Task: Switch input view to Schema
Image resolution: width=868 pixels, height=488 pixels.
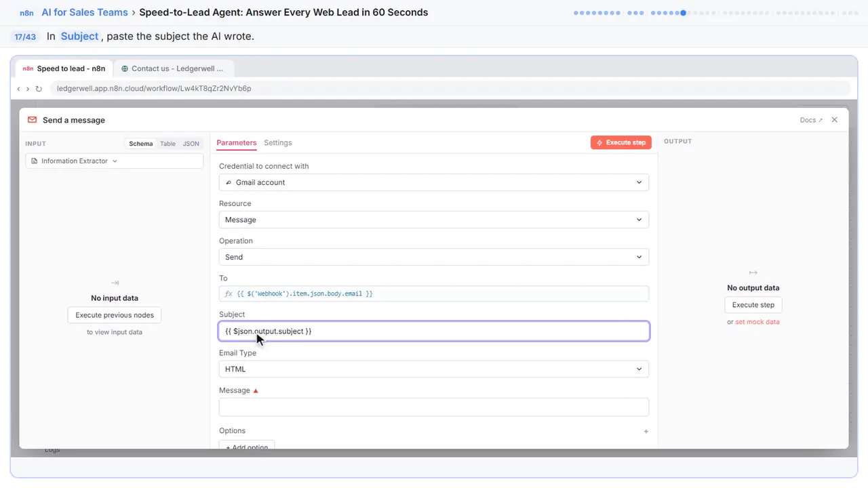Action: 141,144
